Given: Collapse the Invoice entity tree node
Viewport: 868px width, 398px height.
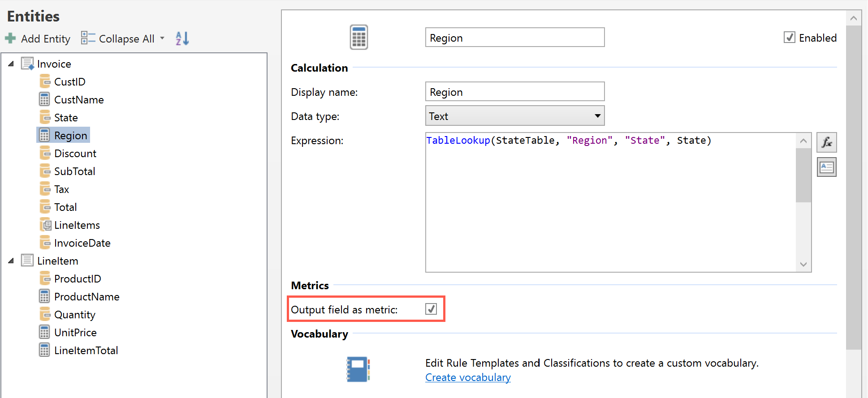Looking at the screenshot, I should pyautogui.click(x=11, y=64).
